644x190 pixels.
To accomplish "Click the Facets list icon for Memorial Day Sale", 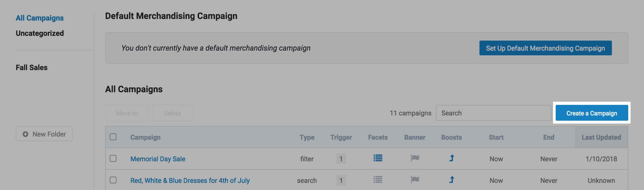I will 378,158.
